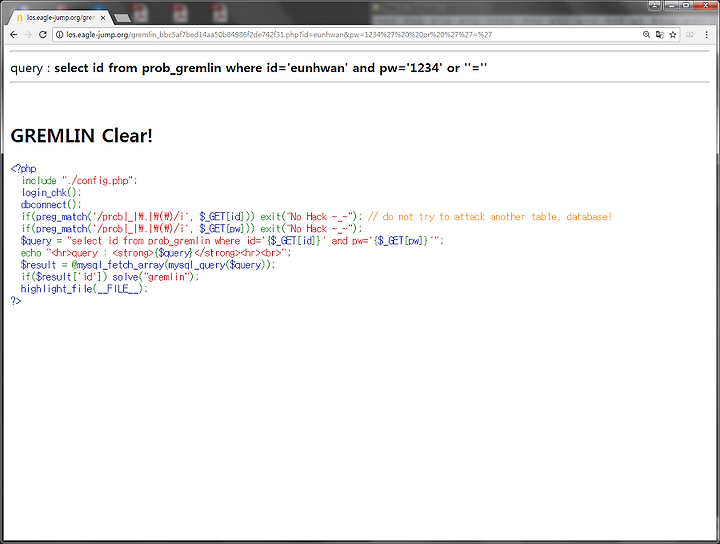The image size is (720, 544).
Task: Open the translate page icon
Action: [x=659, y=34]
